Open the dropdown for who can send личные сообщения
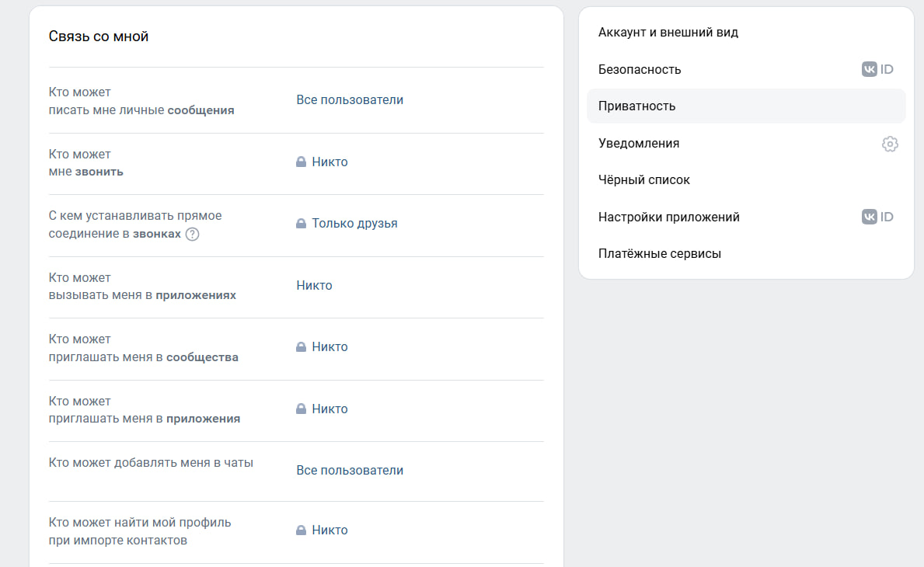924x567 pixels. coord(350,99)
